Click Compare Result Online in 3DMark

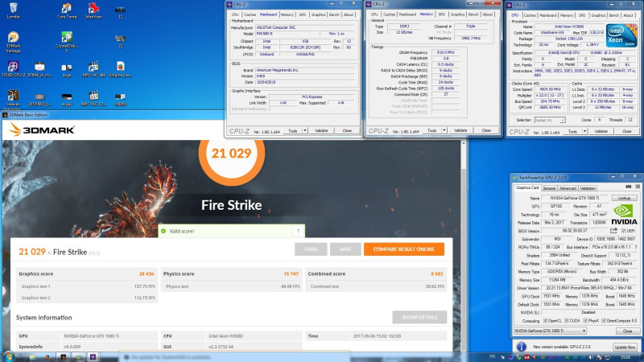pyautogui.click(x=404, y=249)
